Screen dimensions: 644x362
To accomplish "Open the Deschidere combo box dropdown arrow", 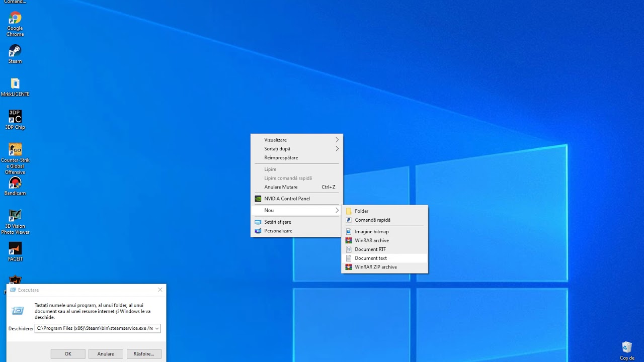I will pyautogui.click(x=157, y=328).
